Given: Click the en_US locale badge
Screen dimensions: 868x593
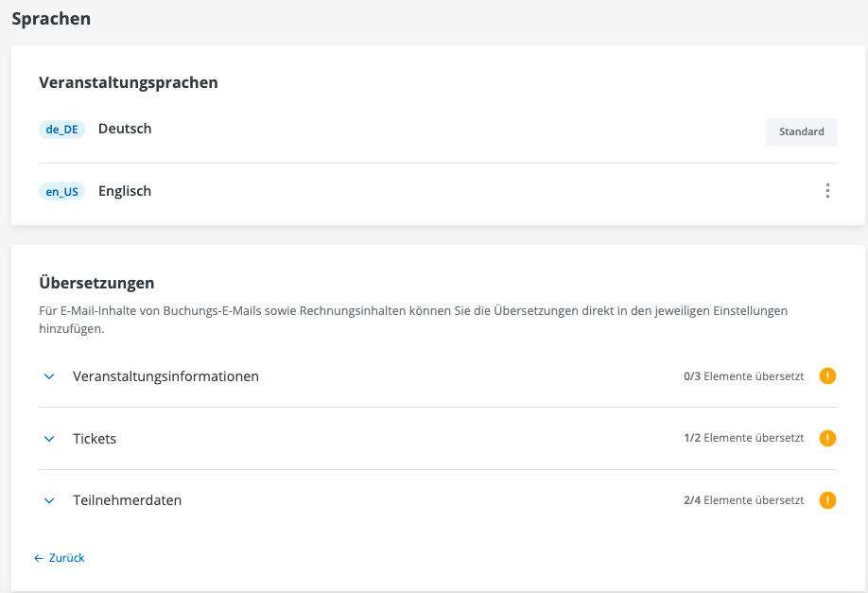Looking at the screenshot, I should 61,192.
